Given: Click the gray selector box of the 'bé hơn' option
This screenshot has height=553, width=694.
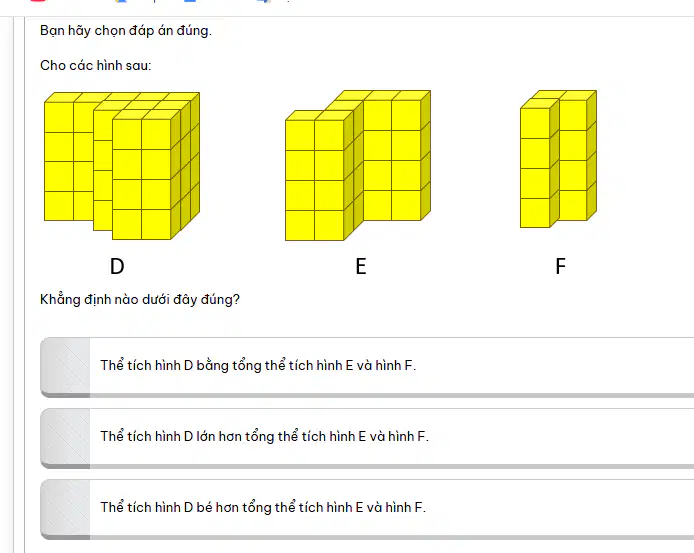Looking at the screenshot, I should 65,508.
